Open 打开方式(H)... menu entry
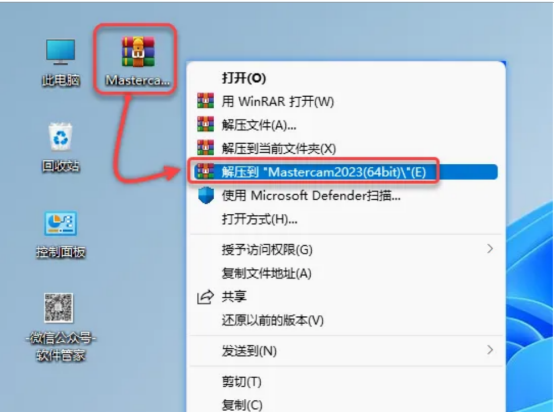Viewport: 554px width, 412px height. (x=346, y=219)
